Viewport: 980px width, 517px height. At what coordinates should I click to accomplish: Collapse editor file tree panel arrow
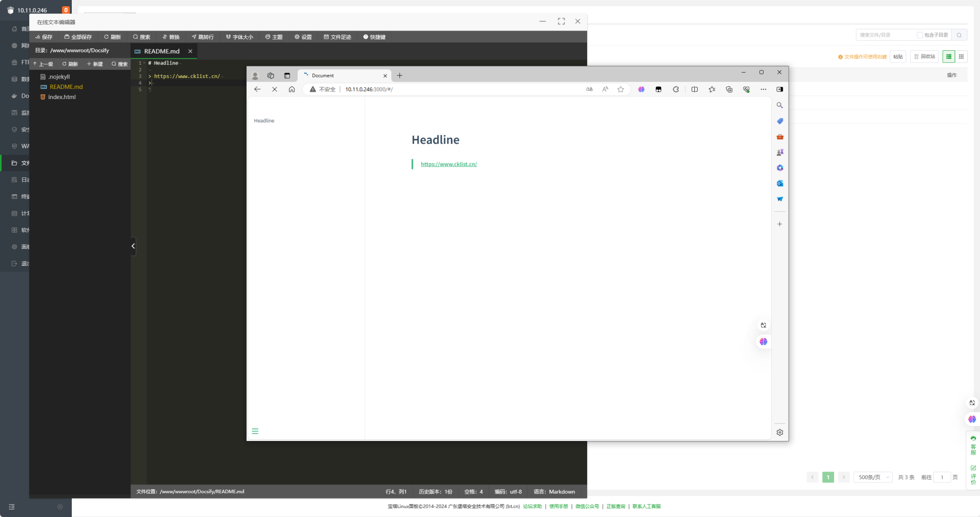pos(133,246)
